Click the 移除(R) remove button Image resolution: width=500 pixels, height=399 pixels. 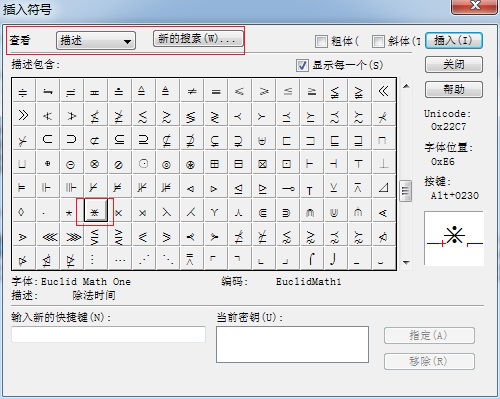429,361
